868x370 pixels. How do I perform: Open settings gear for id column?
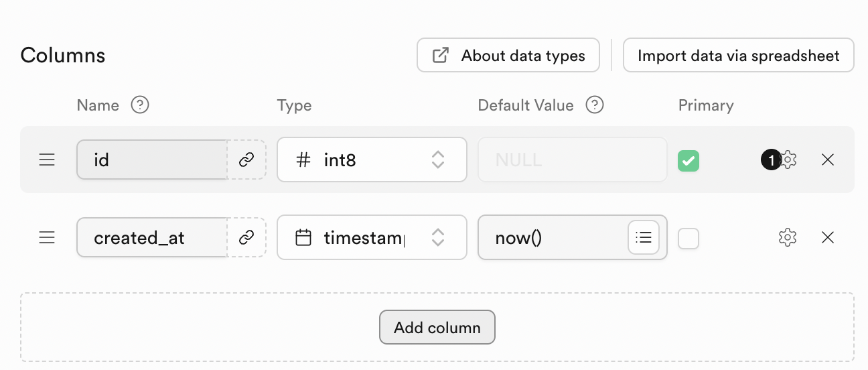(788, 160)
